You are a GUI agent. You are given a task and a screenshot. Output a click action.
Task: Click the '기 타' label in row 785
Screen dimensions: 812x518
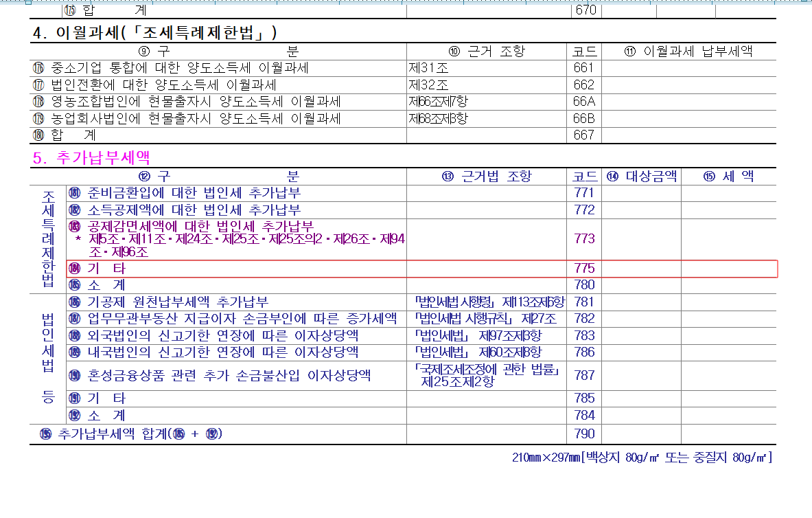coord(106,398)
